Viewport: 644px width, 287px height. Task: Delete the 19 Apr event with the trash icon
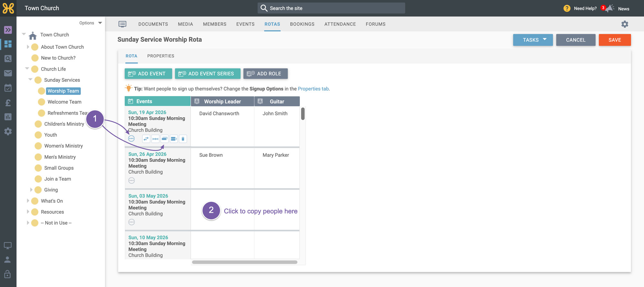tap(183, 139)
